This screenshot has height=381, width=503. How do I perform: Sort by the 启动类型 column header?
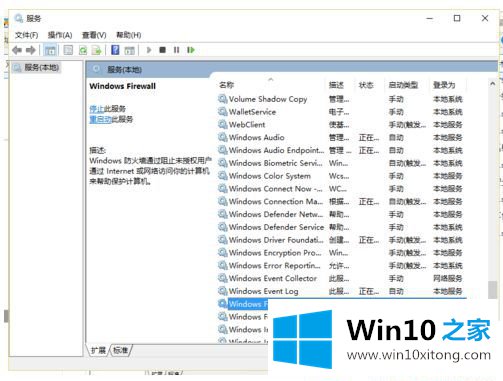point(403,85)
